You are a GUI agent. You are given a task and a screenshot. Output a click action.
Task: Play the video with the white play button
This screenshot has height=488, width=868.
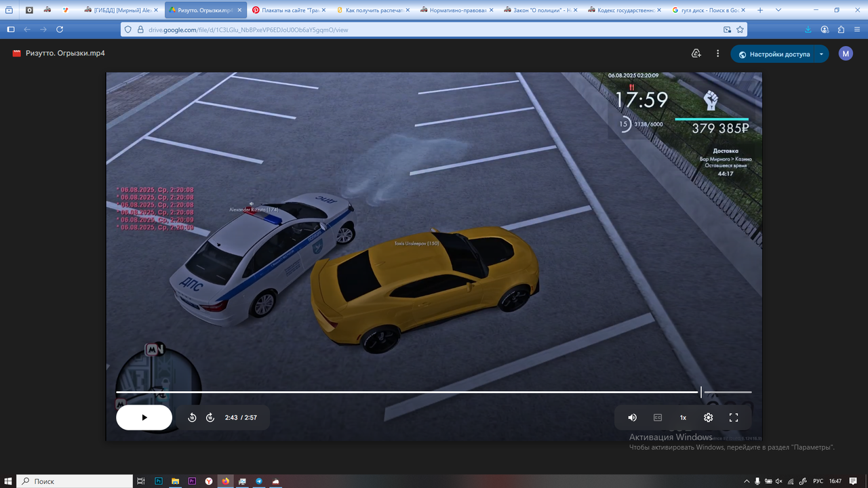[x=144, y=418]
